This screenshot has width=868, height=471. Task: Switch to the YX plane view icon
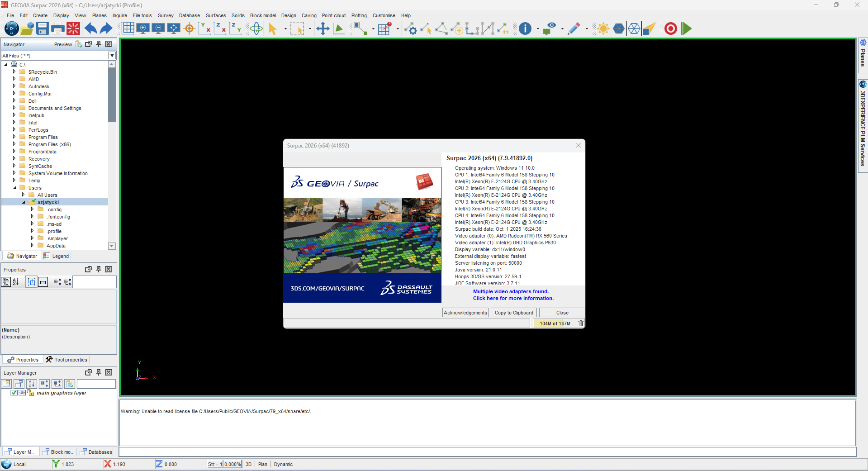click(x=205, y=29)
